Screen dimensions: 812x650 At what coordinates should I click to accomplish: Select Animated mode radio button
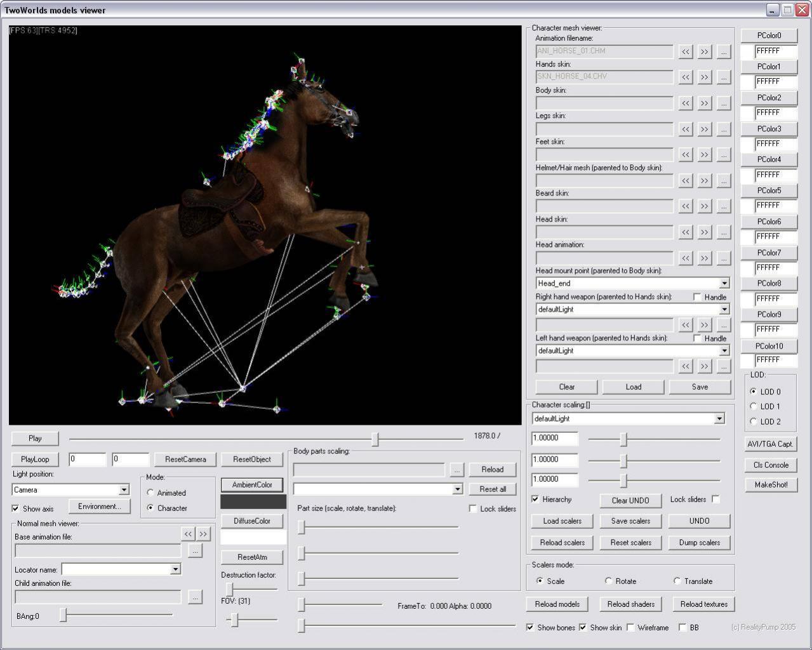coord(150,493)
